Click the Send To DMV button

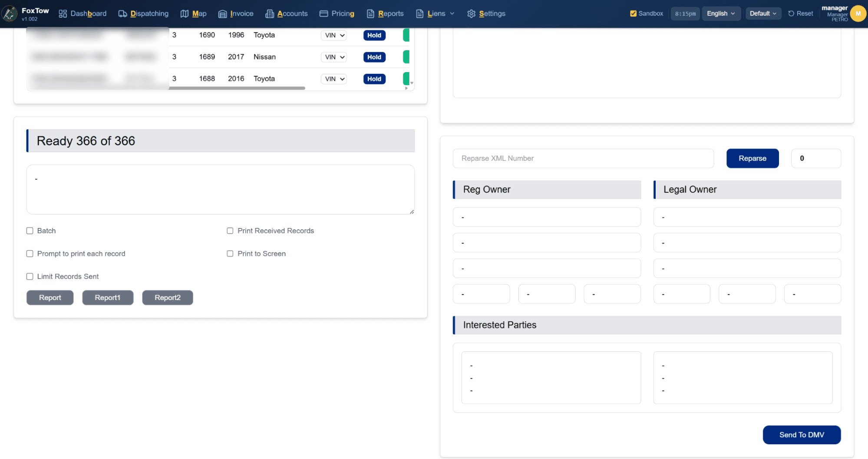802,435
